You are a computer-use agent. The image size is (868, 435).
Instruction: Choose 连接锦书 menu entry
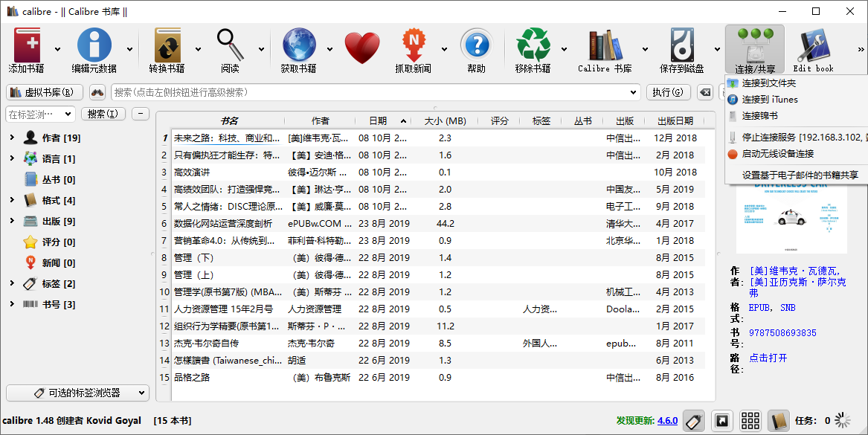[x=796, y=116]
